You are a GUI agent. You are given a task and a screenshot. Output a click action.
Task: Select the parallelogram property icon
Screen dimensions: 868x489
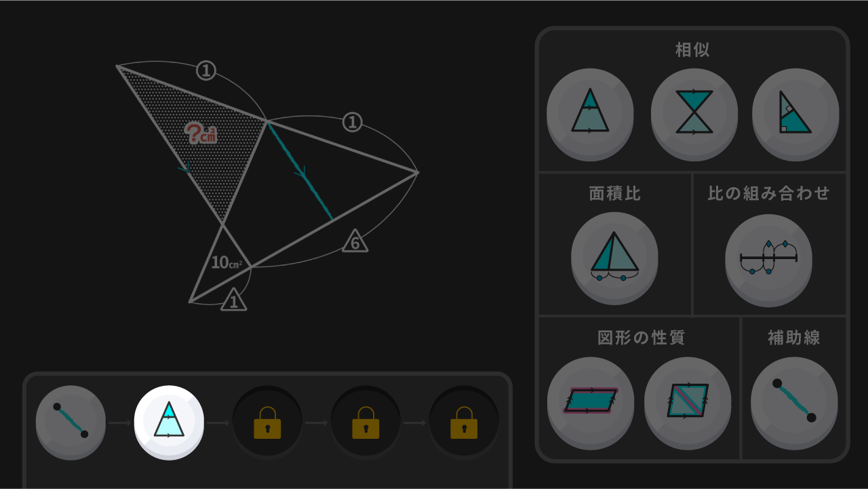click(591, 402)
